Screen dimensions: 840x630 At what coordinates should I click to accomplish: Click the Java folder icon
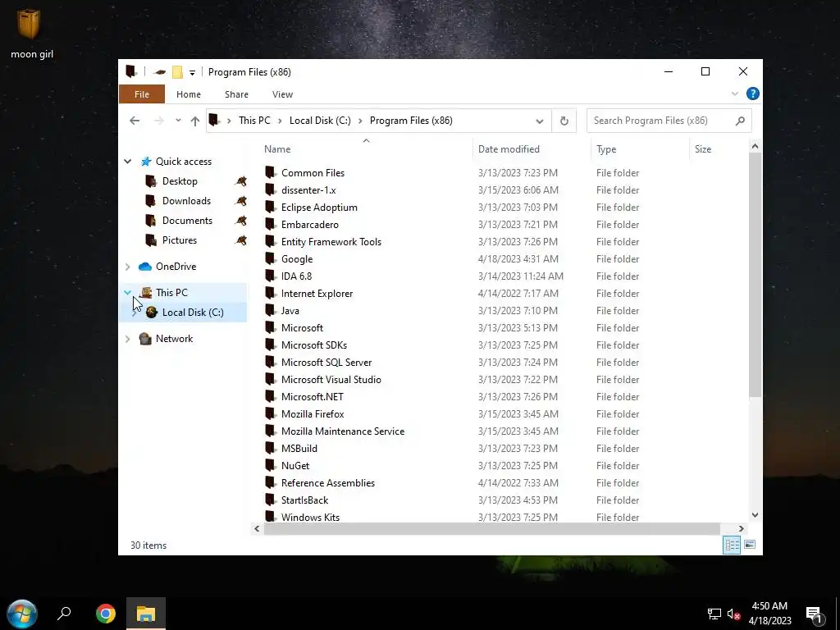[271, 310]
